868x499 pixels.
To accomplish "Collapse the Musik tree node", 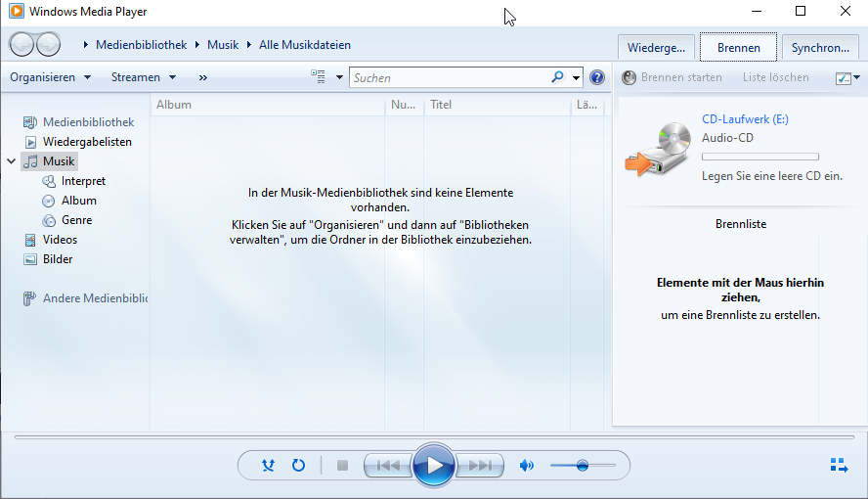I will (11, 161).
